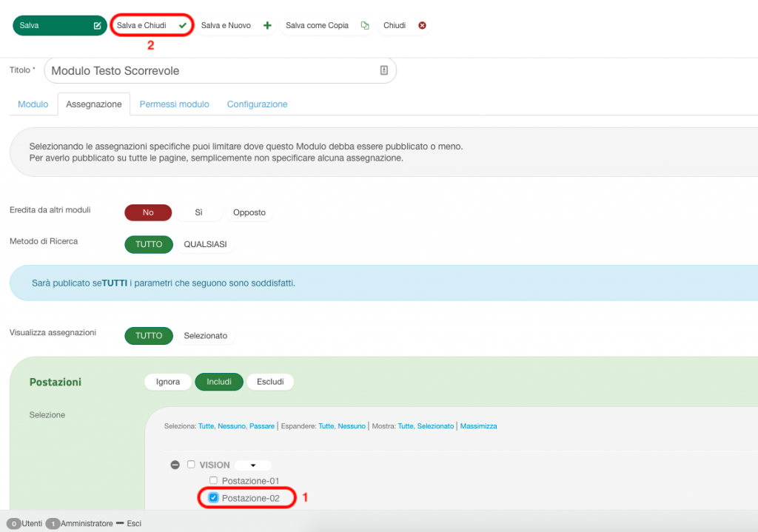Click the red X icon beside Chiudi

point(422,26)
